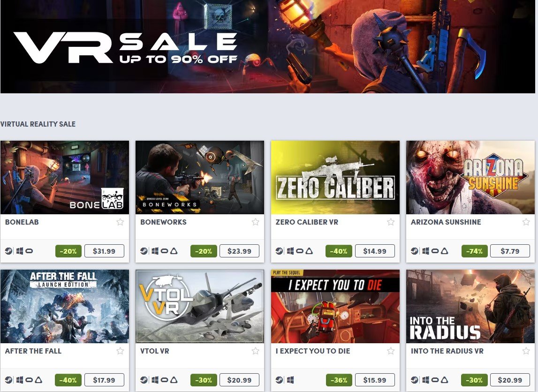Click the HTC Vive triangle icon under Arizona Sunshine

[x=444, y=251]
